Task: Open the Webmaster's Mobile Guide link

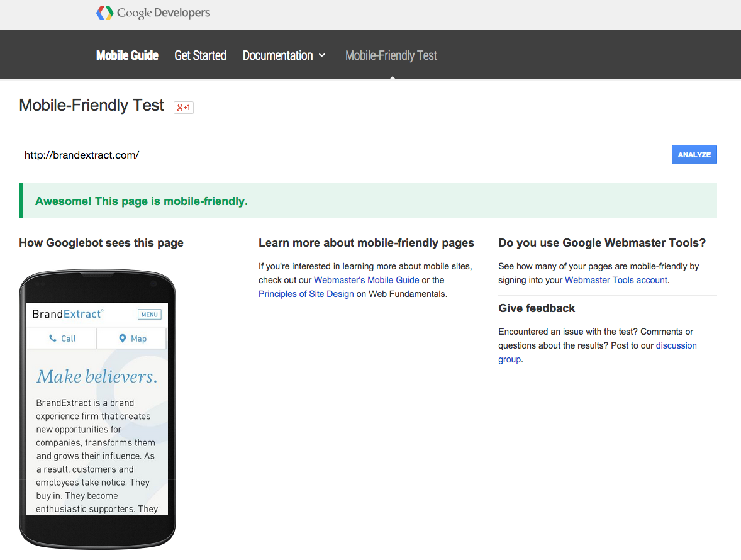Action: tap(367, 280)
